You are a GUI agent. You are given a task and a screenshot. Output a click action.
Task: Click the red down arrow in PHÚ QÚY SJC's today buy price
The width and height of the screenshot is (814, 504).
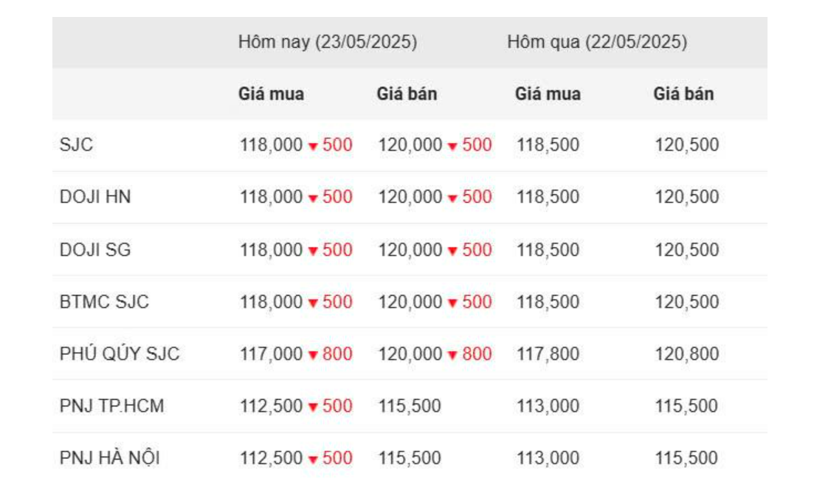[x=313, y=355]
